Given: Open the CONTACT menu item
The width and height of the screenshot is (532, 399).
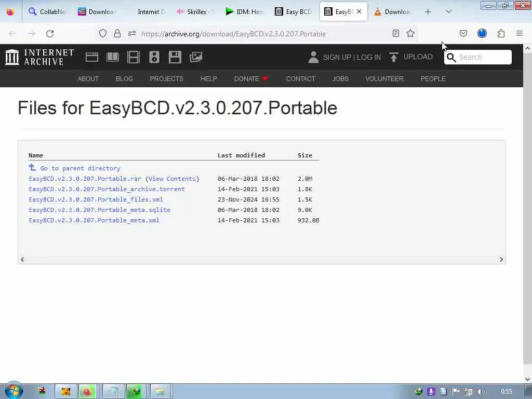Looking at the screenshot, I should pos(301,79).
